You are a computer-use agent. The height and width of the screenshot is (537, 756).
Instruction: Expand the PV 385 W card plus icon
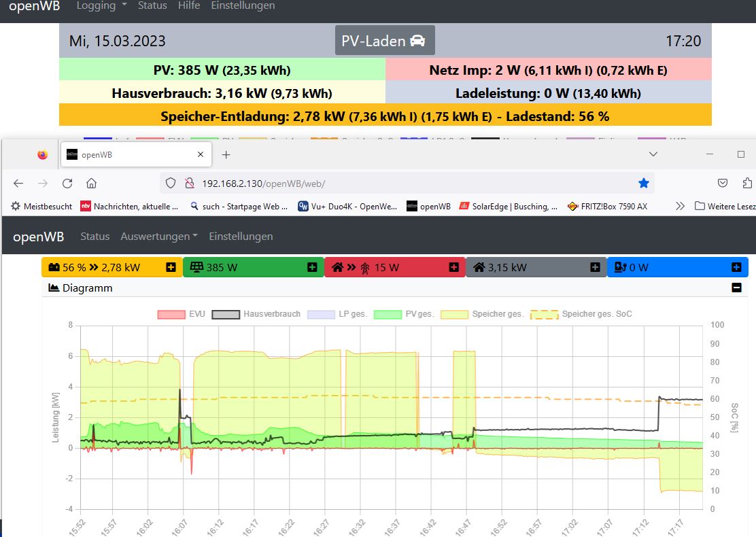pos(312,268)
